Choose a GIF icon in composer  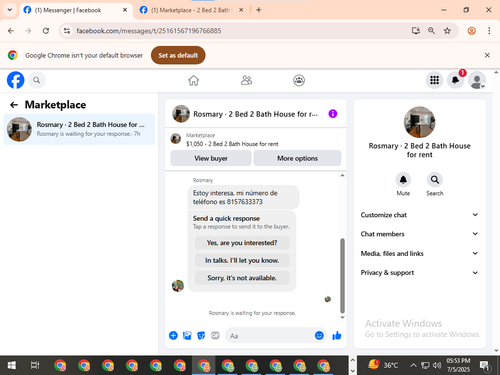coord(215,335)
